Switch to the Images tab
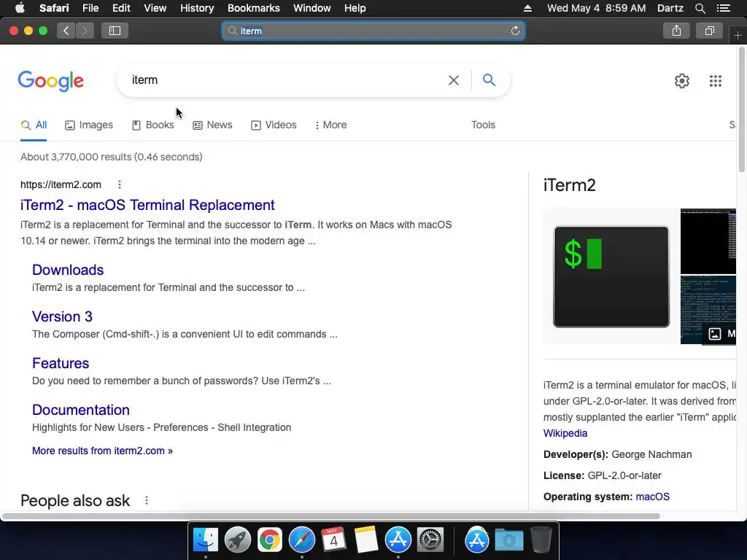The image size is (747, 560). coord(89,125)
